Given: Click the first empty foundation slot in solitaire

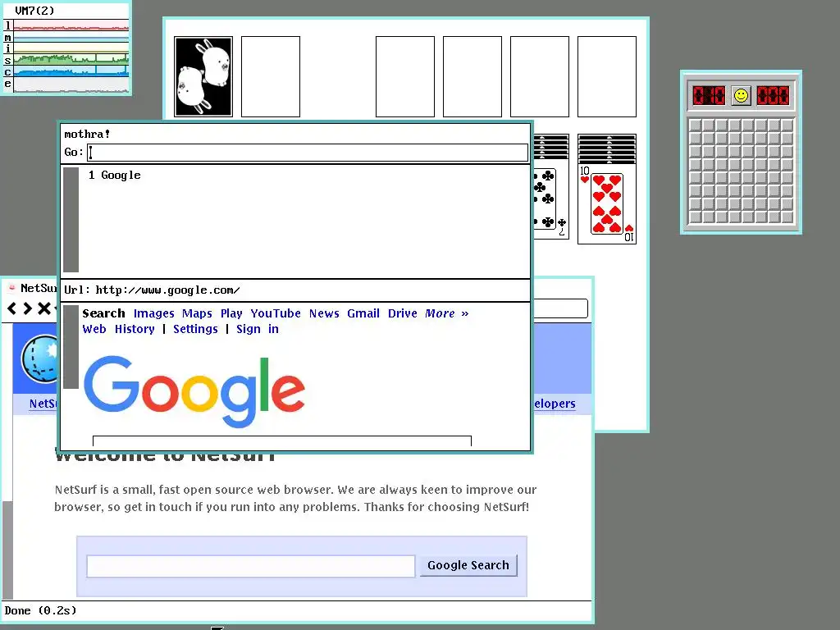Looking at the screenshot, I should [405, 76].
